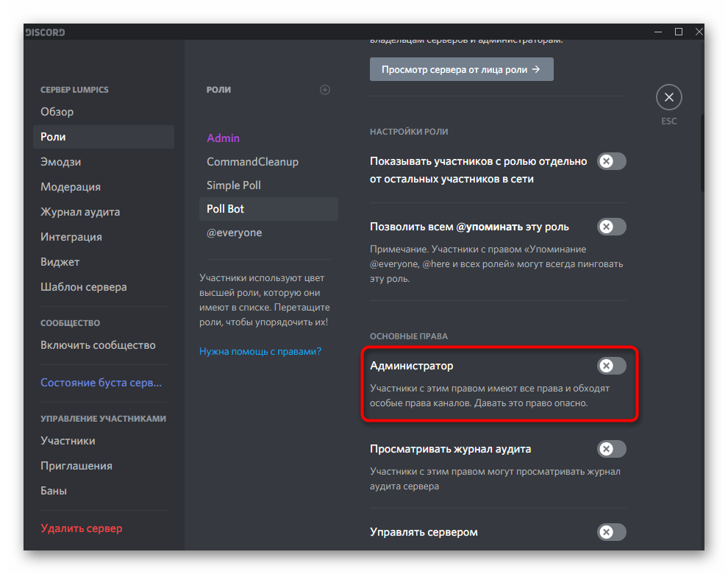728x574 pixels.
Task: Select the @everyone role
Action: point(268,233)
